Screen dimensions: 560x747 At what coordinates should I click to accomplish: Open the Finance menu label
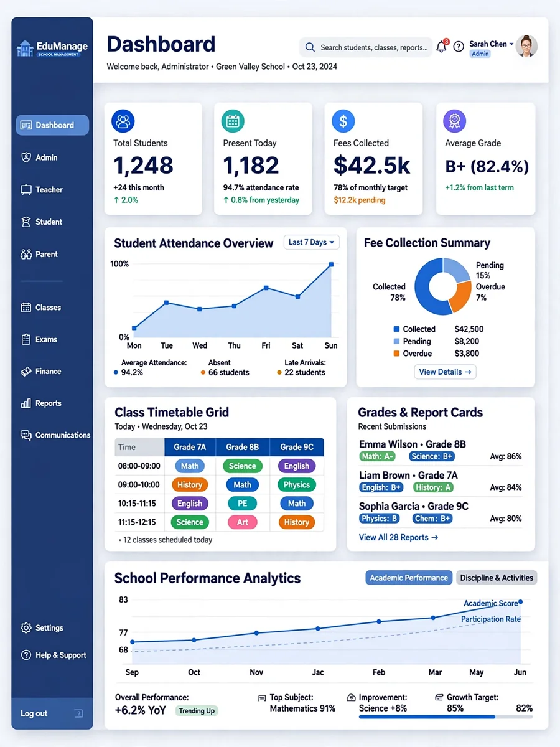48,372
